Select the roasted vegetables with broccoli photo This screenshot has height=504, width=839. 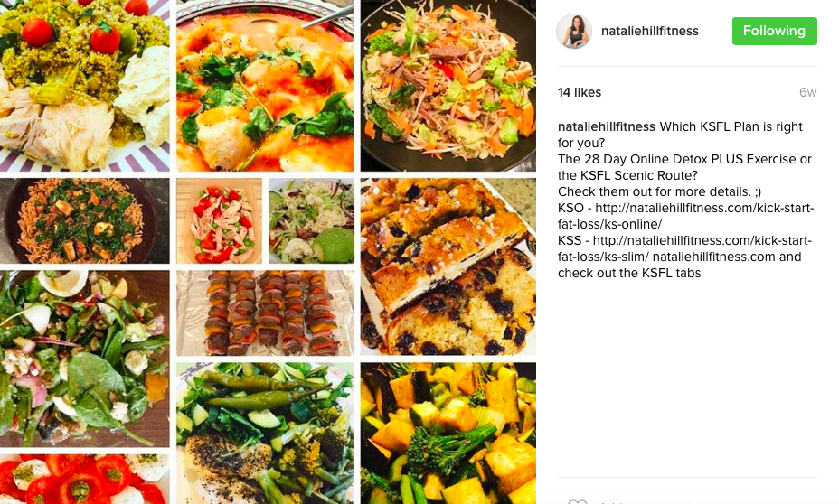click(448, 433)
